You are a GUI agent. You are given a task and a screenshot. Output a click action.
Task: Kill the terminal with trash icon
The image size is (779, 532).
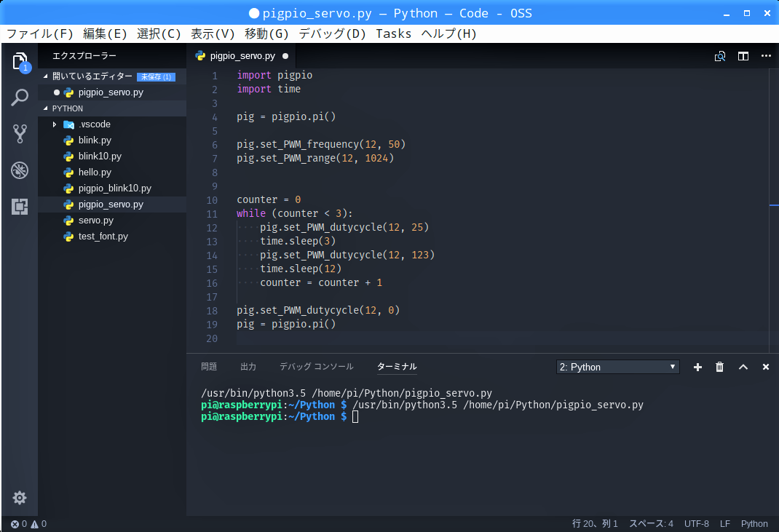pyautogui.click(x=719, y=367)
